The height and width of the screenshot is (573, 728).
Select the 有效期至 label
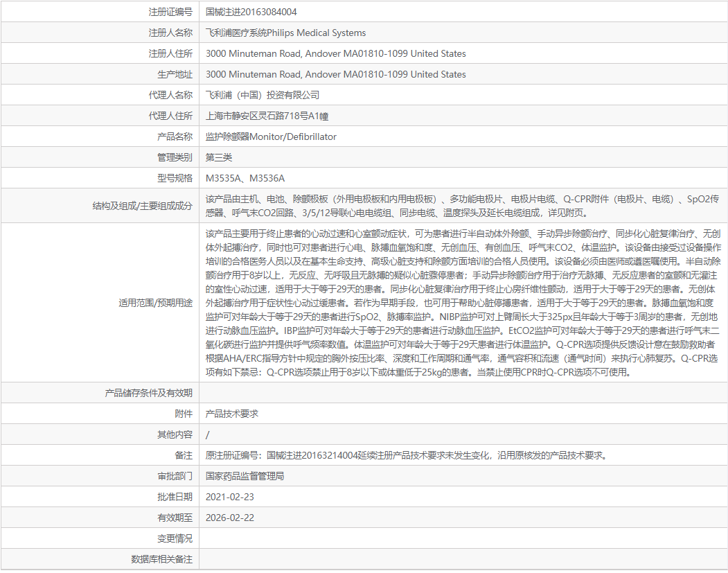tap(175, 518)
